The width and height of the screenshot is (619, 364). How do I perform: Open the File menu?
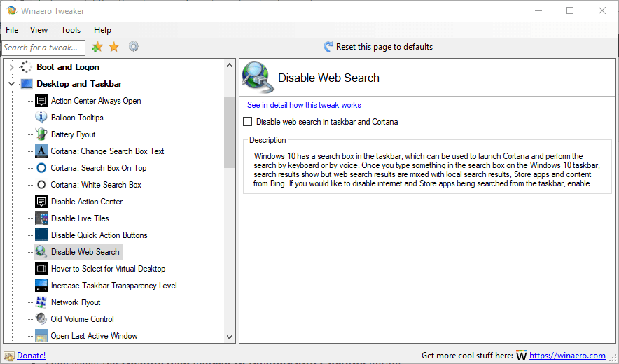[12, 30]
